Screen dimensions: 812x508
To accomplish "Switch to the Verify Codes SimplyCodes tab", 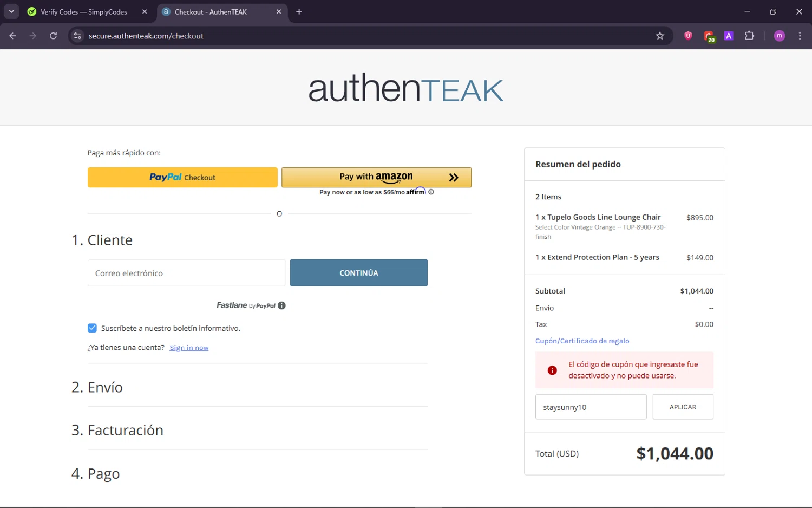I will [84, 11].
